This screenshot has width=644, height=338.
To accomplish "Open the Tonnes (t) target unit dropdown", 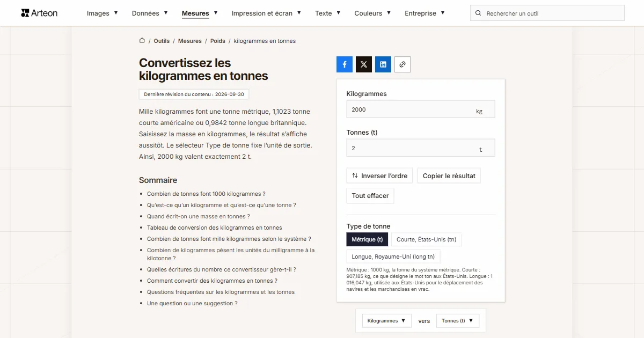I will pyautogui.click(x=458, y=321).
